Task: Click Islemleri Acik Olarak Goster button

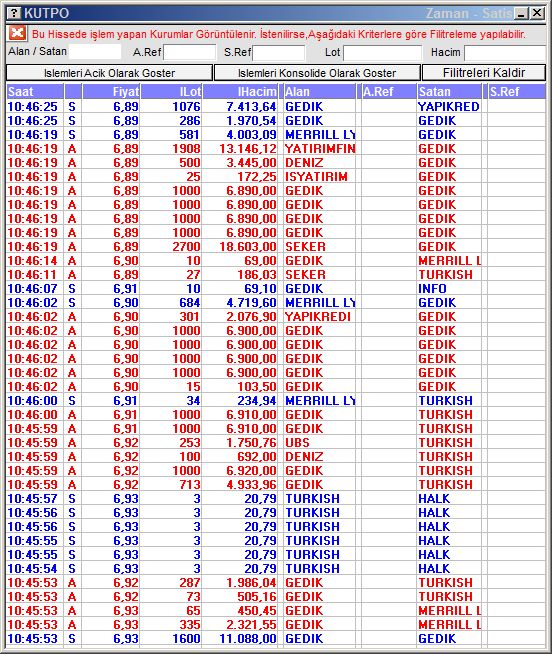Action: (109, 73)
